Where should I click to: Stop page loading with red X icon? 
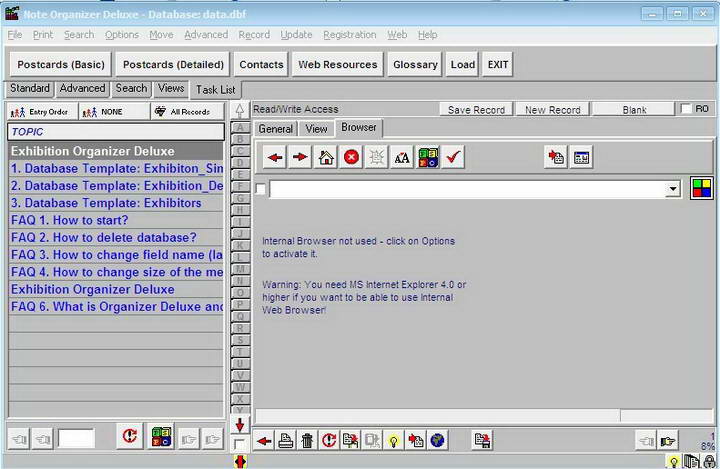point(351,158)
